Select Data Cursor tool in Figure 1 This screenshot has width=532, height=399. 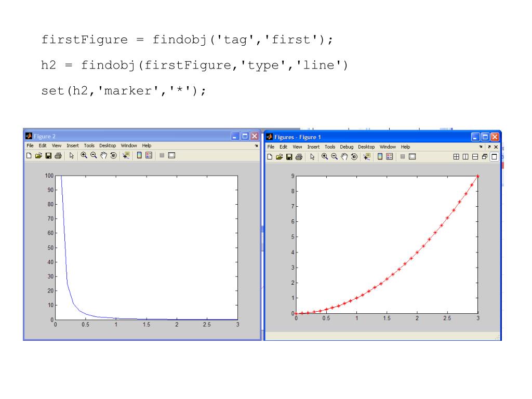pyautogui.click(x=367, y=157)
